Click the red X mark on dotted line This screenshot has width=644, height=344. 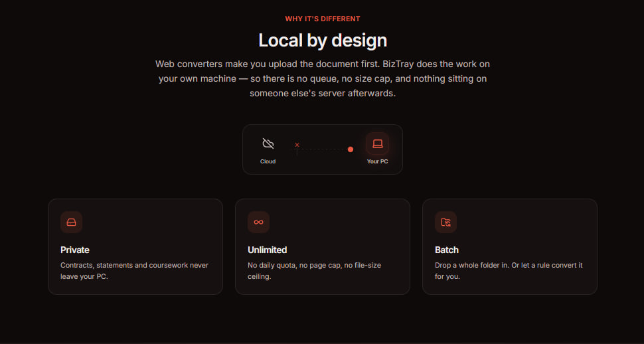coord(297,145)
